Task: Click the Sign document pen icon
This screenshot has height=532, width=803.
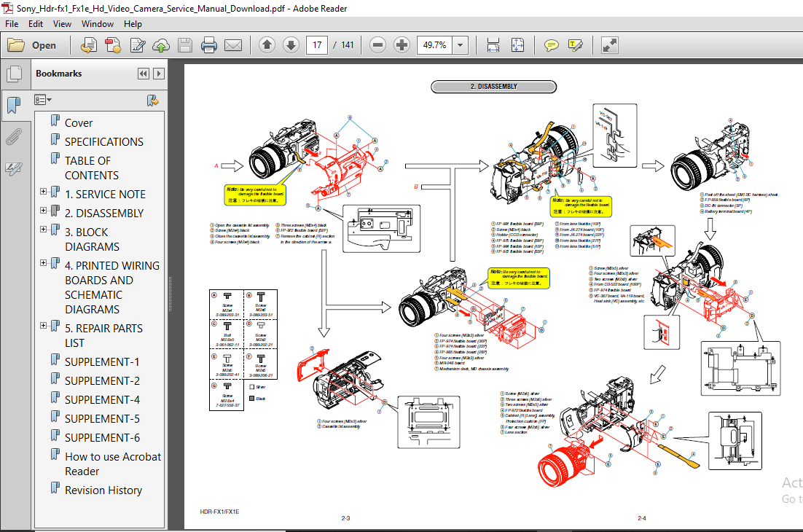Action: pyautogui.click(x=137, y=46)
